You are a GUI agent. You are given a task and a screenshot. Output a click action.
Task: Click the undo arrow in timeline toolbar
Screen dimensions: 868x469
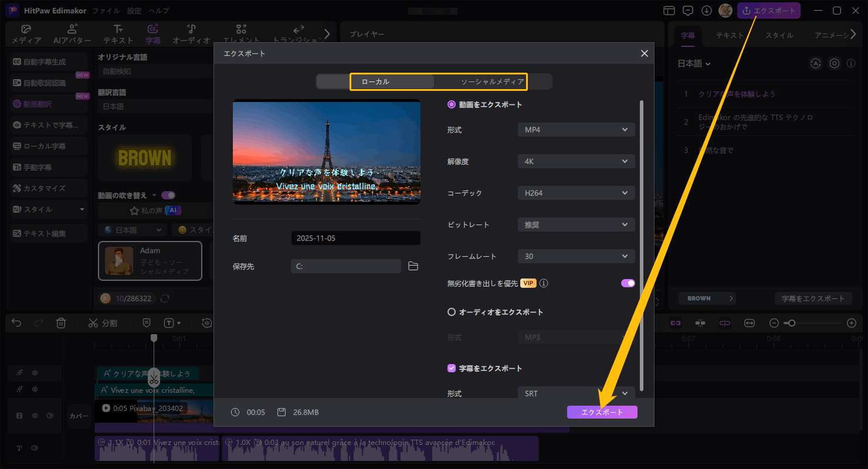pyautogui.click(x=16, y=323)
